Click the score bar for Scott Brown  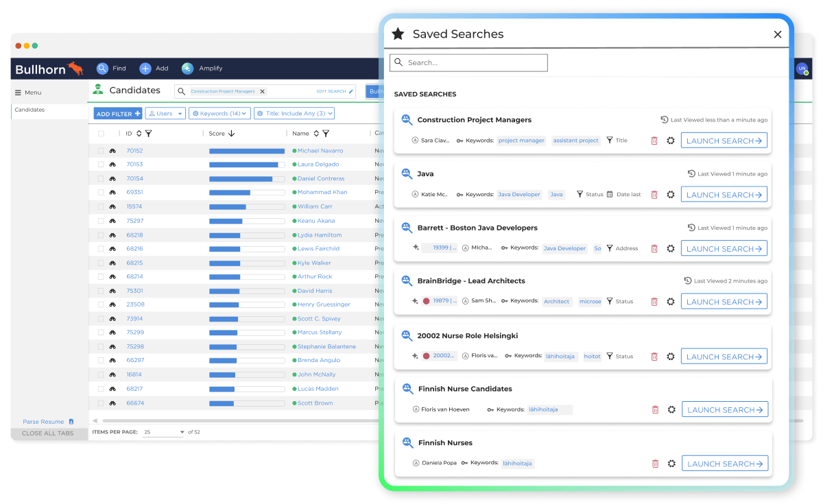[x=247, y=403]
